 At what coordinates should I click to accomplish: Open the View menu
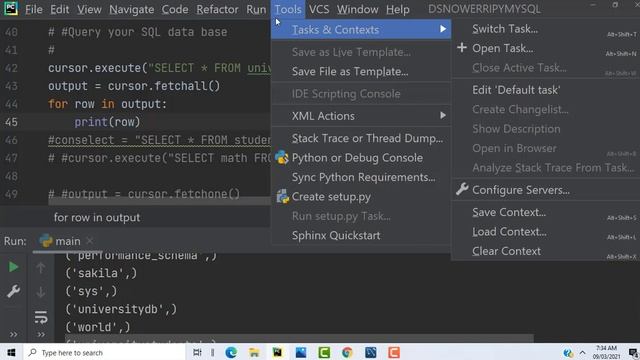point(89,9)
